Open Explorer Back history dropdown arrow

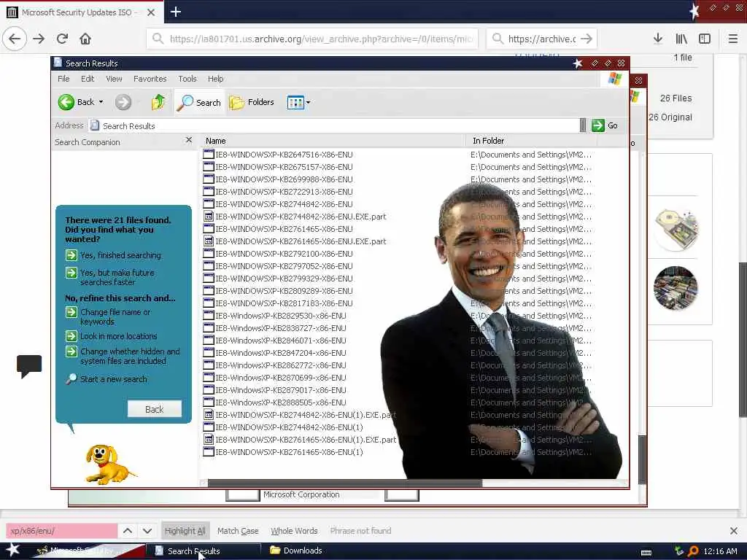(x=101, y=102)
